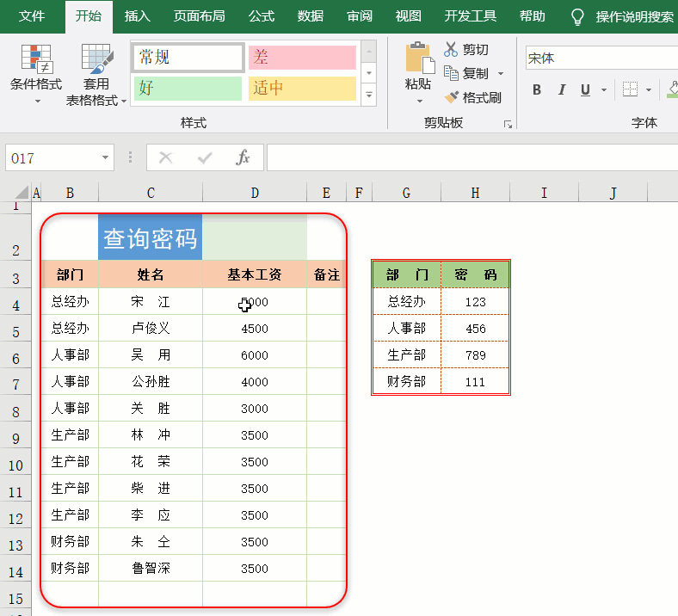Select the cell containing 朱 仝

tap(151, 541)
